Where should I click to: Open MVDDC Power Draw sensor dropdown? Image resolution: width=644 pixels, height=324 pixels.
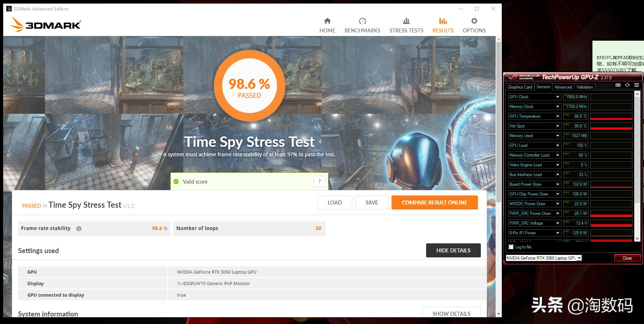(558, 204)
